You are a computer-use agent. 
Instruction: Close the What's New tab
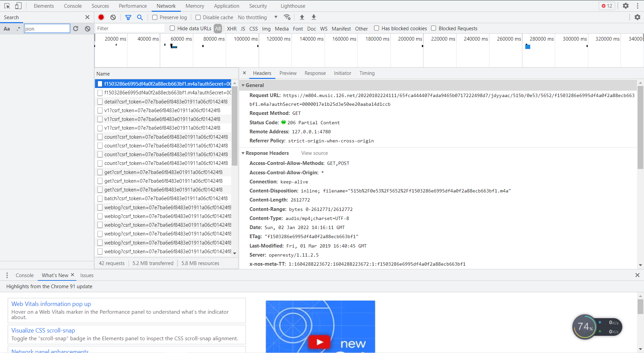tap(72, 275)
